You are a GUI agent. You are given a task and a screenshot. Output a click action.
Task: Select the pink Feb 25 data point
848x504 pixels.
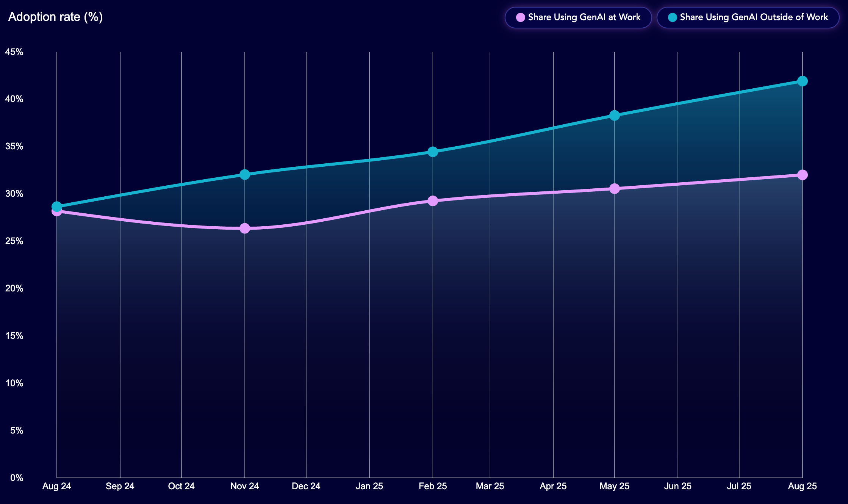point(433,200)
